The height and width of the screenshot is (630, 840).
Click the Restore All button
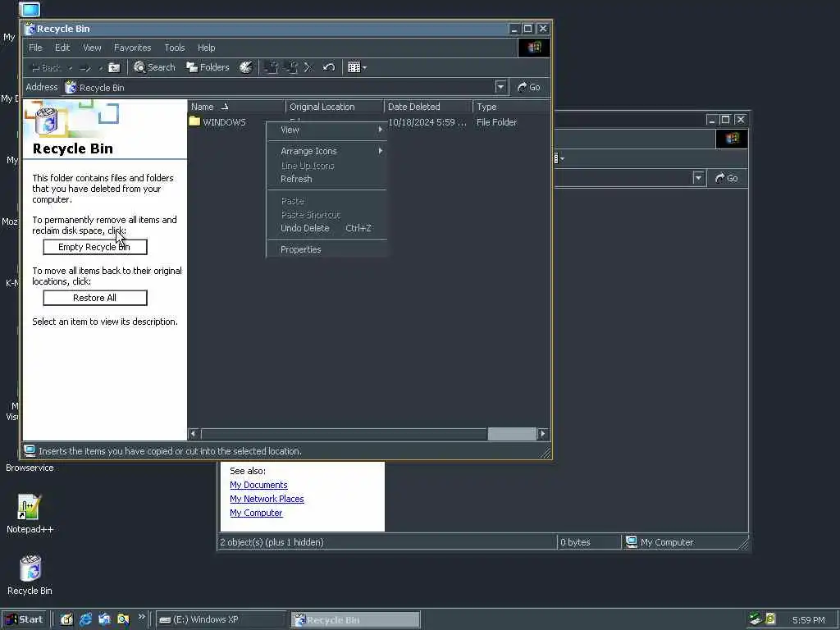click(x=95, y=298)
